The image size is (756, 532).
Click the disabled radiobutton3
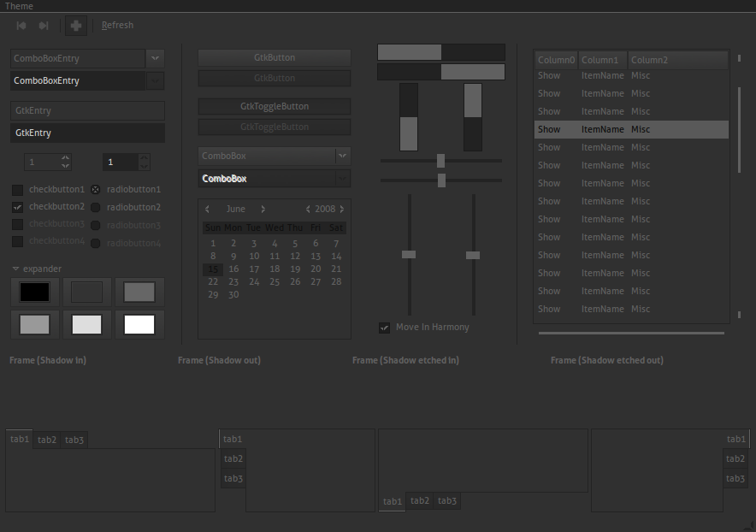click(96, 225)
